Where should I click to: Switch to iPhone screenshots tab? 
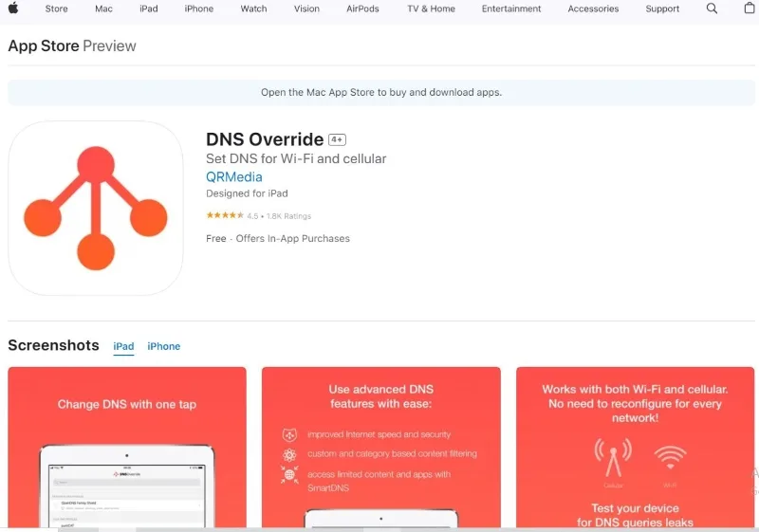163,346
